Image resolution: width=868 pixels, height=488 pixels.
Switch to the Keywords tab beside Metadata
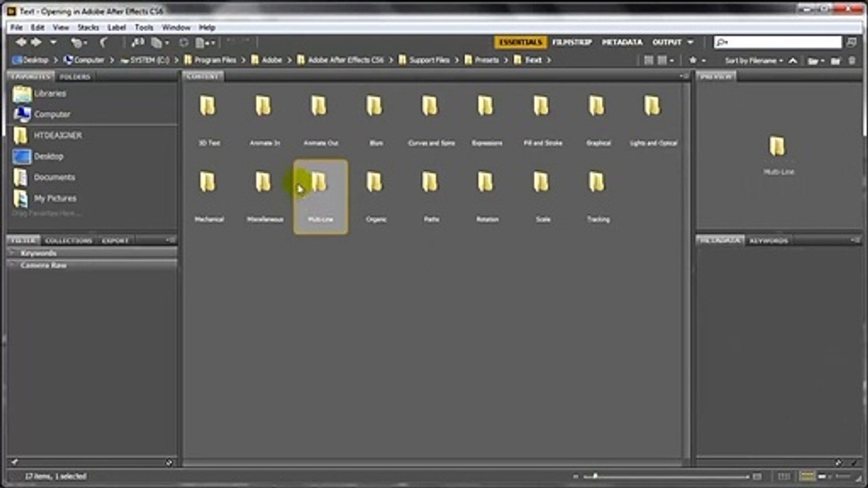coord(769,241)
